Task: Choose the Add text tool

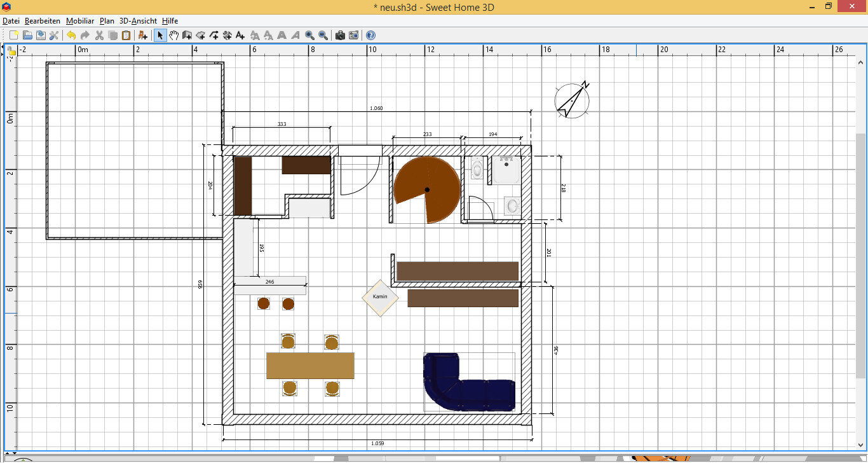Action: [240, 36]
